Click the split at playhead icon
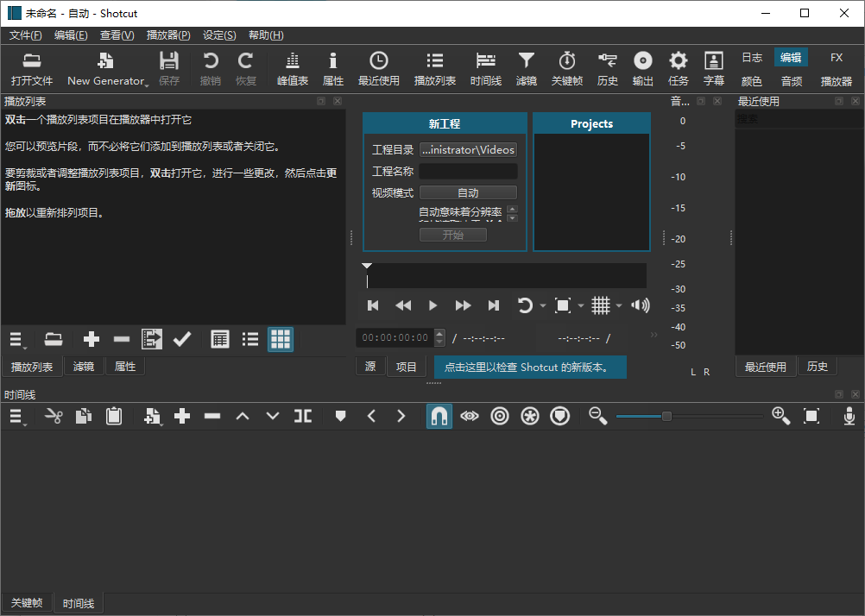This screenshot has height=616, width=865. pyautogui.click(x=302, y=417)
